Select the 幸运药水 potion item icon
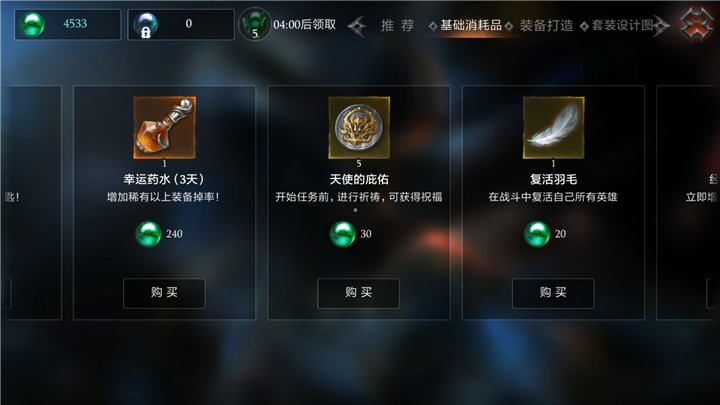Screen dimensions: 720x405 point(164,128)
